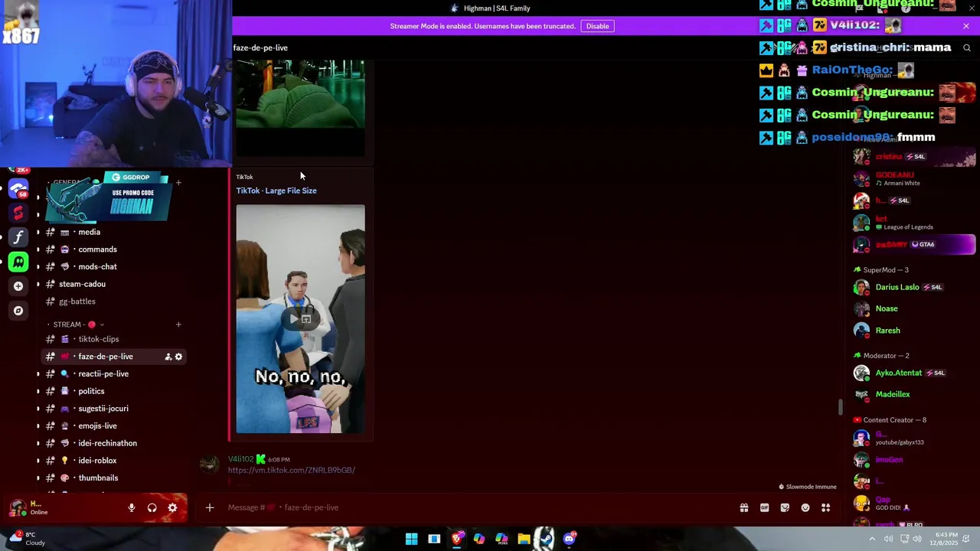Disable Streamer Mode via Disable button
980x551 pixels.
coord(597,26)
